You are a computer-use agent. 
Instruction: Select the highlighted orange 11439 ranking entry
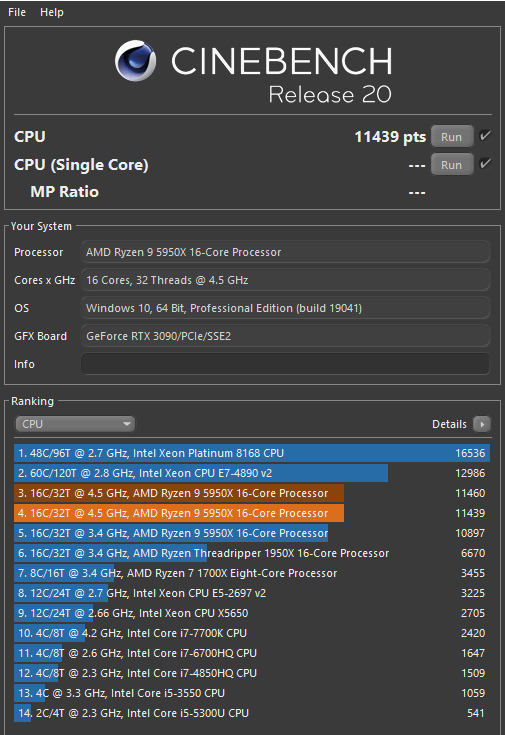click(x=252, y=513)
